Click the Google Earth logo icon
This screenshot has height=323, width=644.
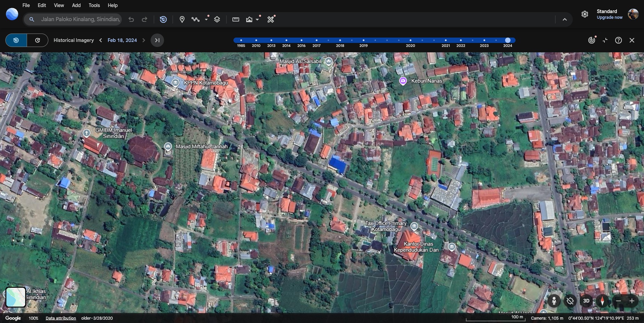12,14
